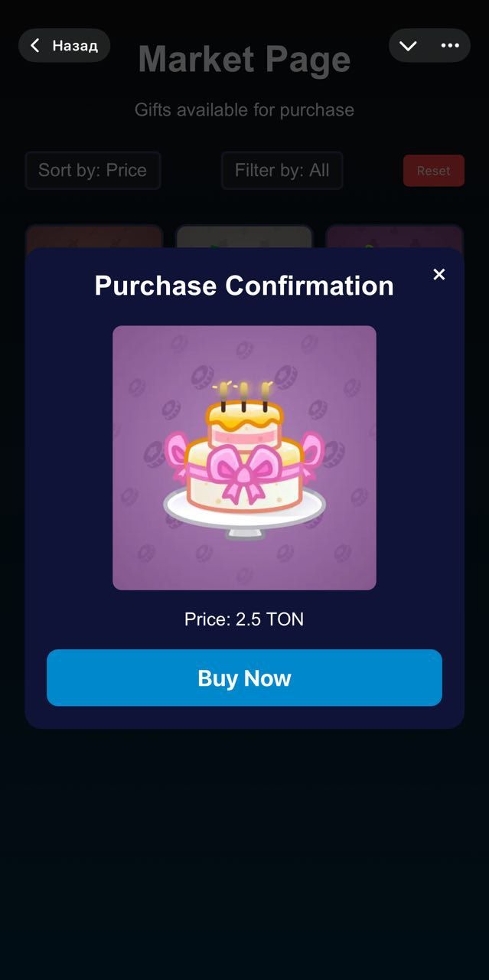
Task: Collapse the mini app with down chevron
Action: [x=409, y=46]
